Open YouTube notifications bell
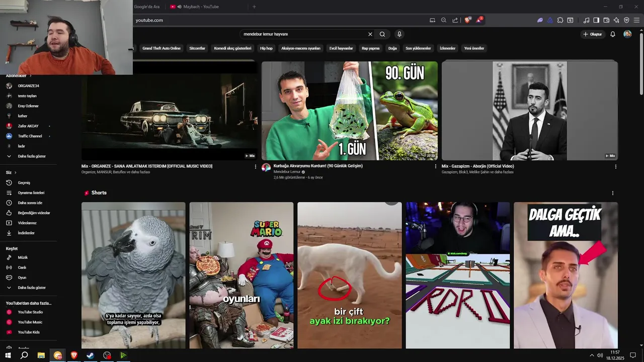 click(x=613, y=34)
